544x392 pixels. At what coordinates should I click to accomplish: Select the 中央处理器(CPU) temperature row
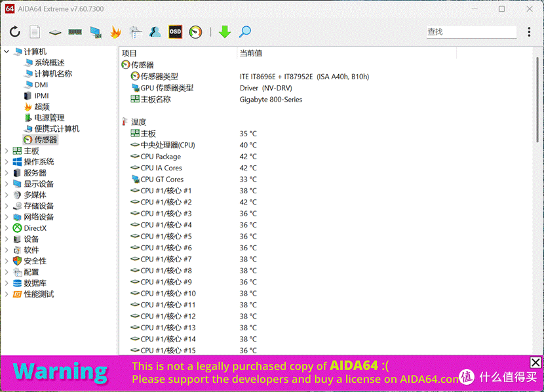click(193, 145)
